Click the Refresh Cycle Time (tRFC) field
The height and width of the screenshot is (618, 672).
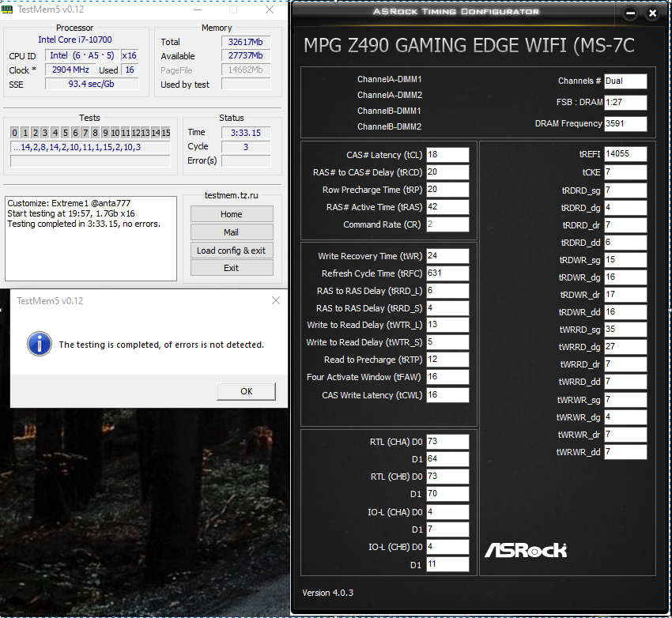[447, 273]
